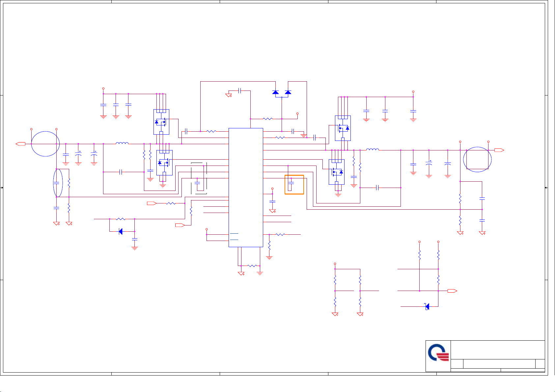Click the blue ellipse with rectangle at right output

[477, 159]
